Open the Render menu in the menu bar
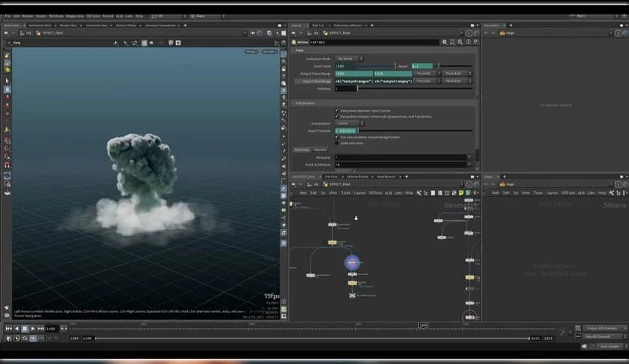This screenshot has width=629, height=364. 27,16
